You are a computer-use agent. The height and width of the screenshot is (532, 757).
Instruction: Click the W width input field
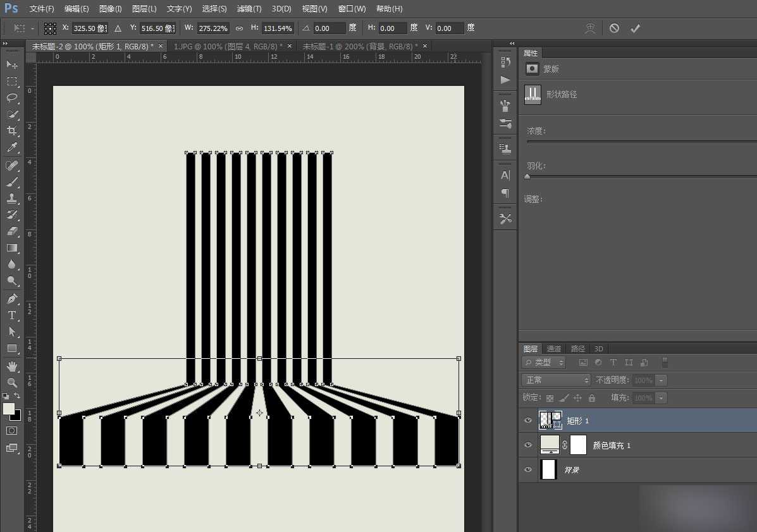click(x=214, y=28)
